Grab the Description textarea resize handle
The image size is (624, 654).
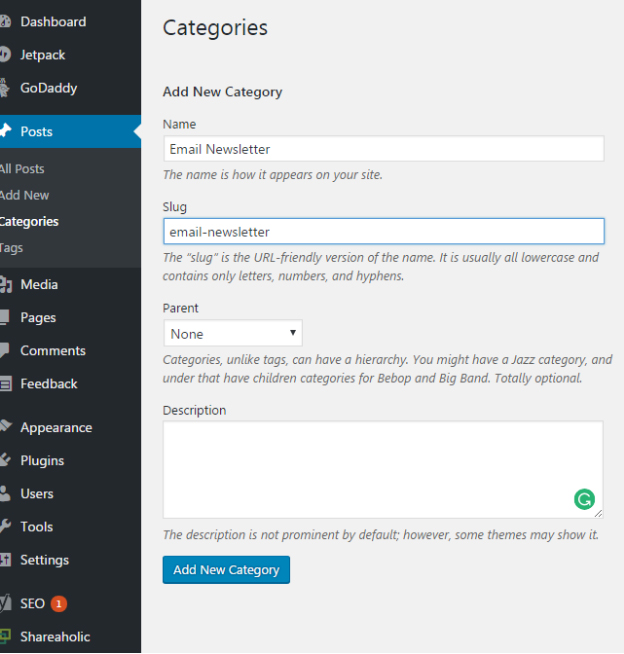598,514
